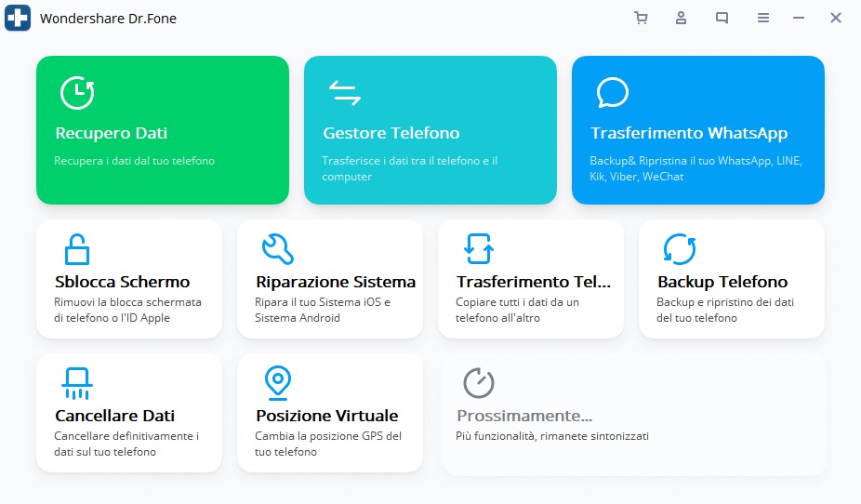
Task: Click the WhatsApp speech bubble icon
Action: (x=612, y=93)
